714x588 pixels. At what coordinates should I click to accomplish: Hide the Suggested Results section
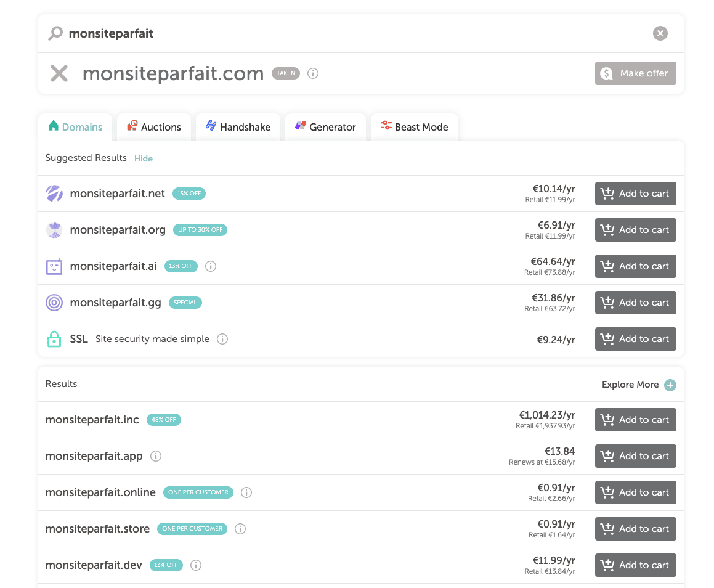(x=144, y=158)
